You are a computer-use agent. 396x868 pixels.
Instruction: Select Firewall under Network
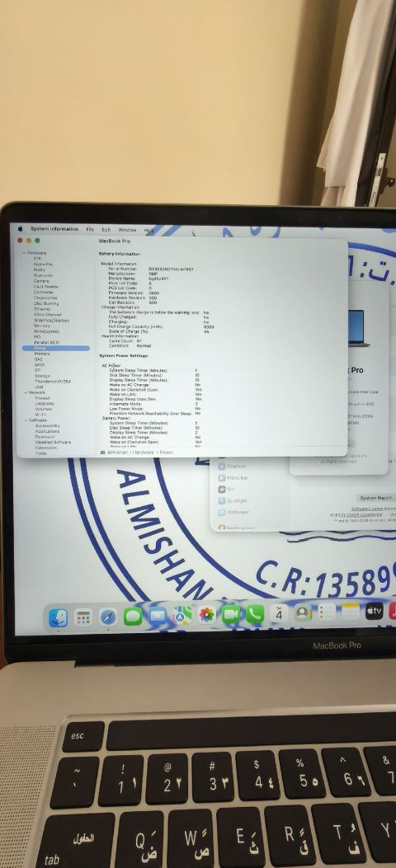pos(43,398)
